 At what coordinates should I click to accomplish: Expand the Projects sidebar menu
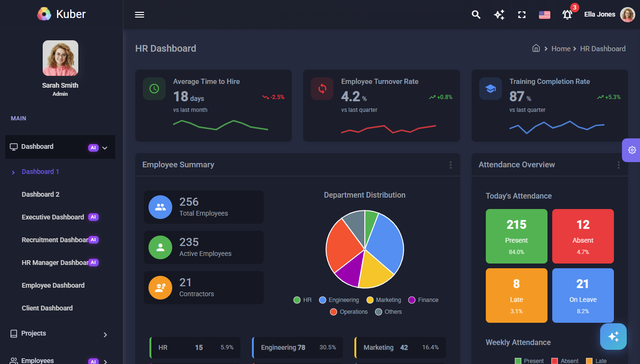click(x=60, y=334)
